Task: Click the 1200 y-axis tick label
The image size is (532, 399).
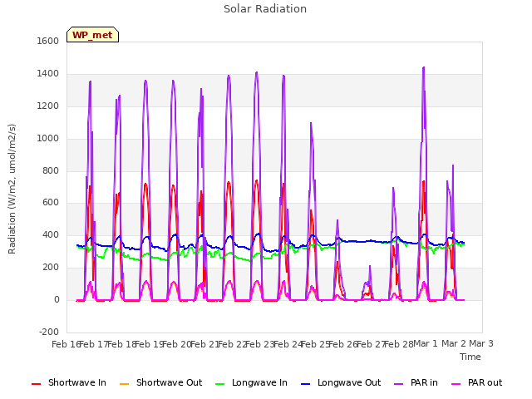Action: tap(48, 106)
